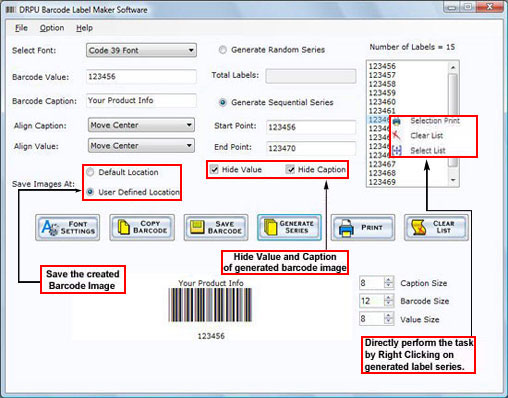Screen dimensions: 508x398
Task: Click the Caption Size value field
Action: click(x=372, y=283)
